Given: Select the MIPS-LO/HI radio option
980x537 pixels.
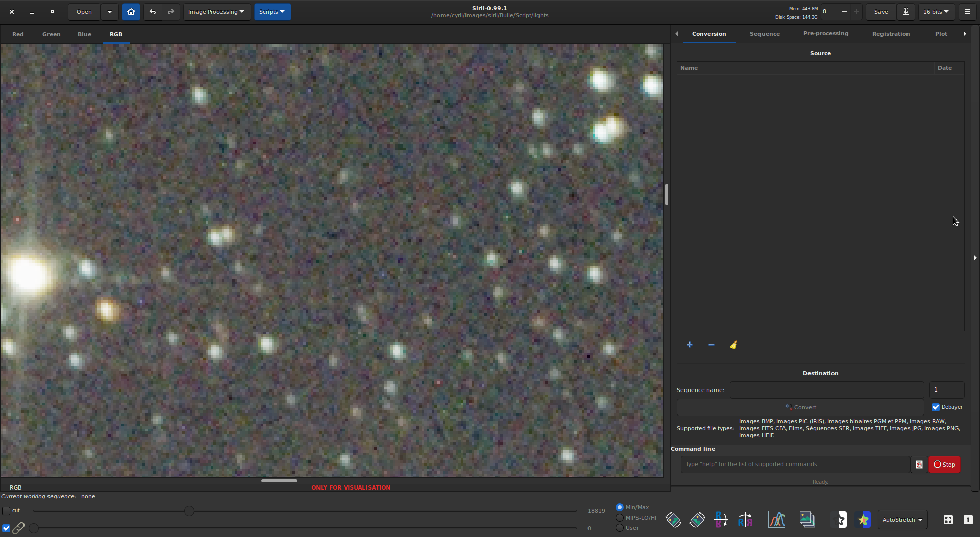Looking at the screenshot, I should (x=620, y=518).
